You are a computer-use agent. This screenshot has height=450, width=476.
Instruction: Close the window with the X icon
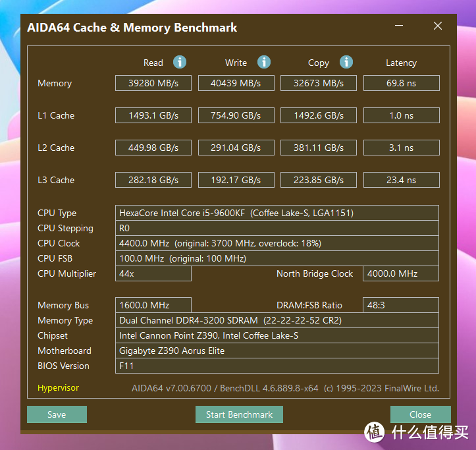coord(437,26)
